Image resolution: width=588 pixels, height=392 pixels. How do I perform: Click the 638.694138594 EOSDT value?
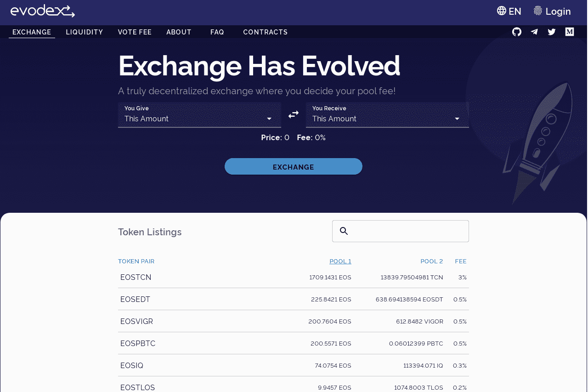coord(409,300)
